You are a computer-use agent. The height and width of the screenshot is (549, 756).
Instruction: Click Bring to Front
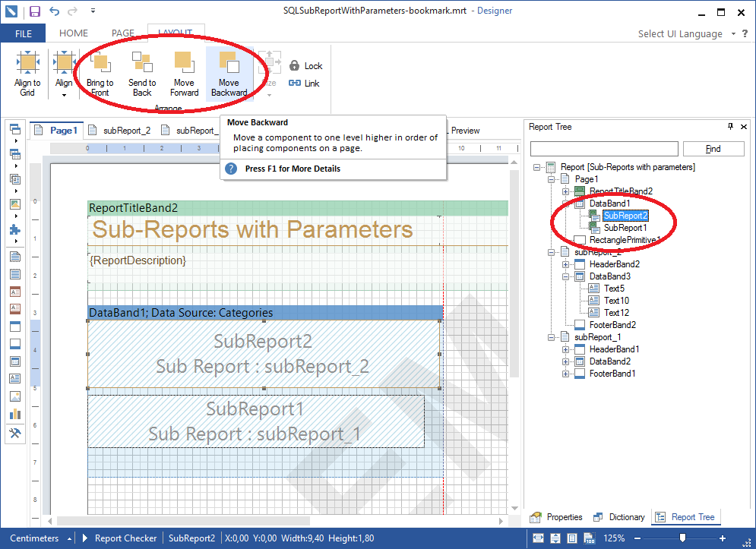coord(100,74)
